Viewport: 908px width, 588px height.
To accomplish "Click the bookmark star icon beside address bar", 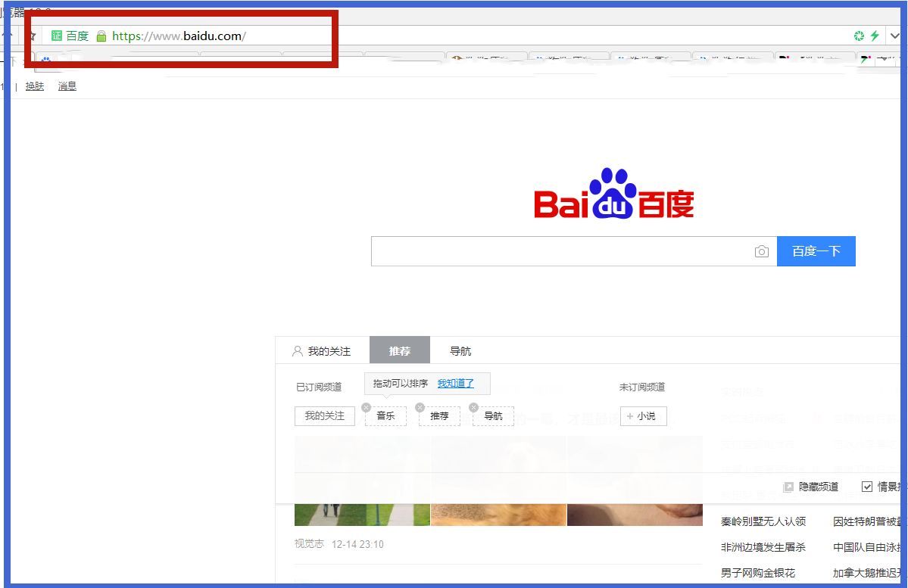I will pyautogui.click(x=33, y=36).
